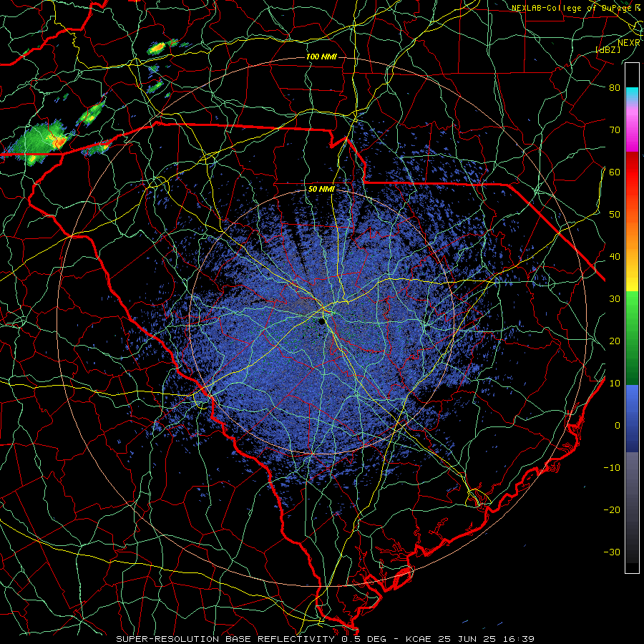The width and height of the screenshot is (644, 644).
Task: Click the black radar site dot at map center
Action: (321, 321)
